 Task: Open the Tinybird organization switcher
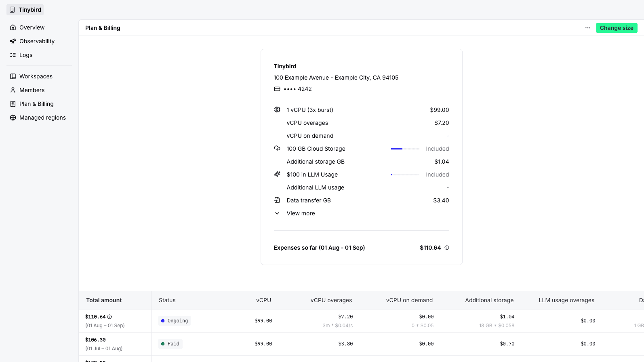[x=25, y=10]
